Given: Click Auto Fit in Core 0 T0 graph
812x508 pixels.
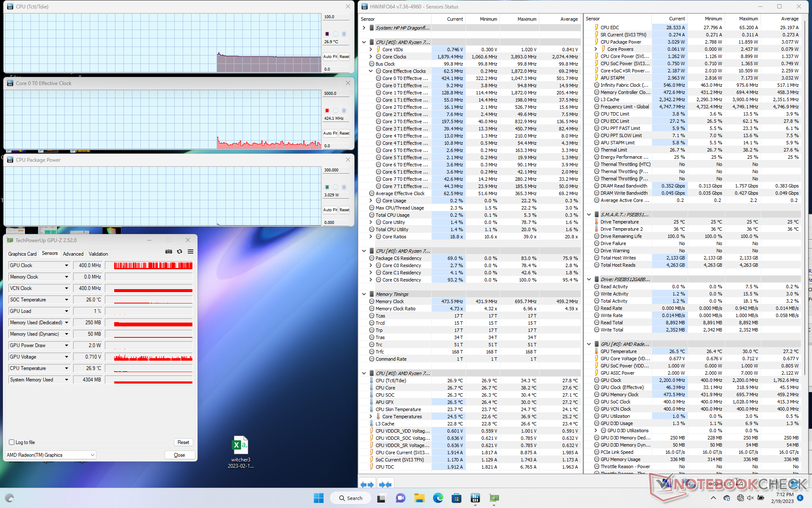Looking at the screenshot, I should pyautogui.click(x=330, y=133).
